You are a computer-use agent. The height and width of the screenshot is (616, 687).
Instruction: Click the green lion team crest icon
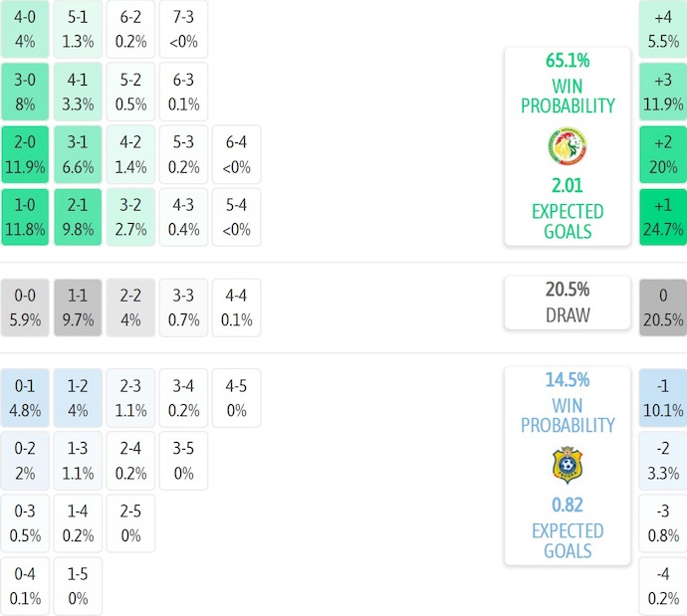[x=567, y=146]
